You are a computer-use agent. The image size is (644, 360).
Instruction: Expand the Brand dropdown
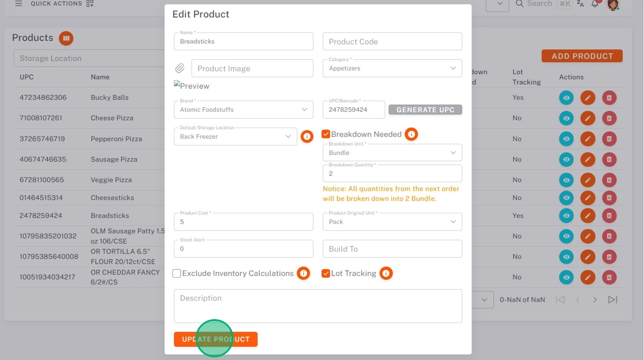tap(243, 109)
